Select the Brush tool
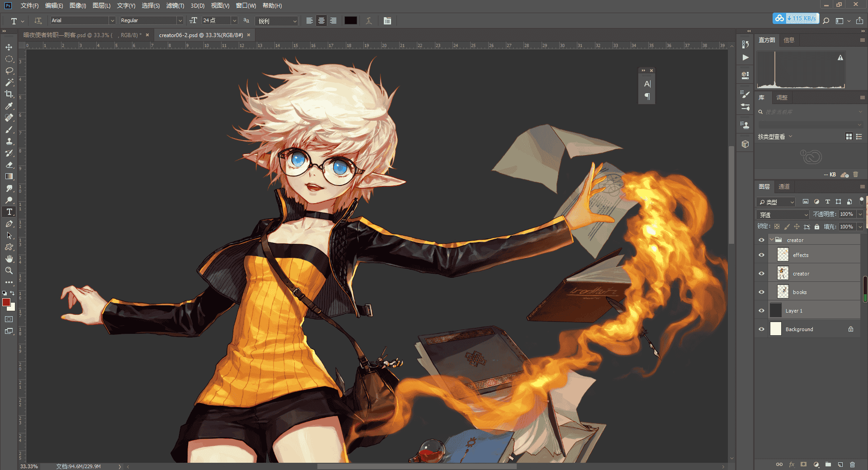 pos(9,129)
